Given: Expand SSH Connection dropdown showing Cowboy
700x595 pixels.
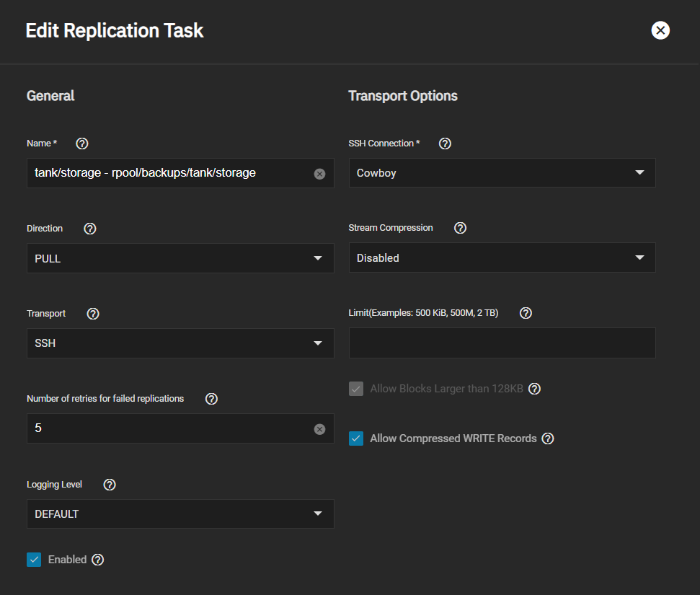Looking at the screenshot, I should tap(502, 173).
